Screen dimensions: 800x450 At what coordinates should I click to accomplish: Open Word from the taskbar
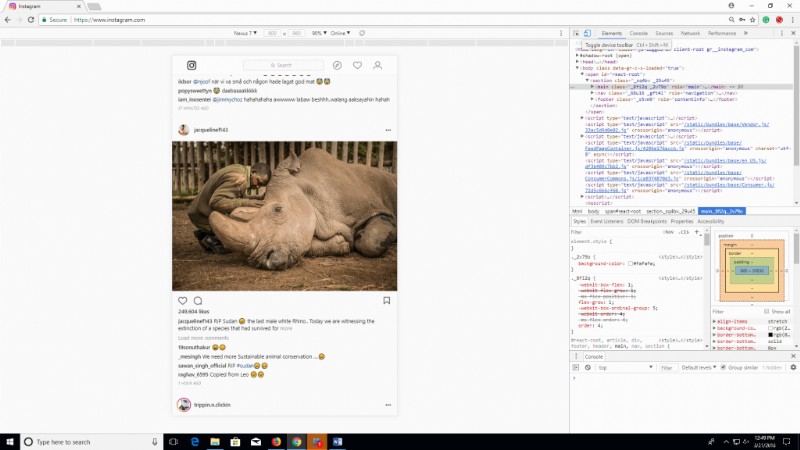pyautogui.click(x=337, y=442)
